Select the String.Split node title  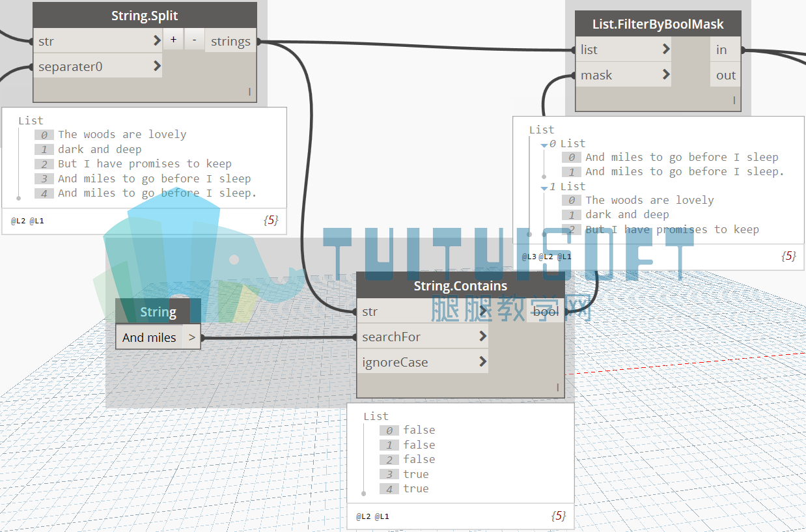(x=145, y=16)
